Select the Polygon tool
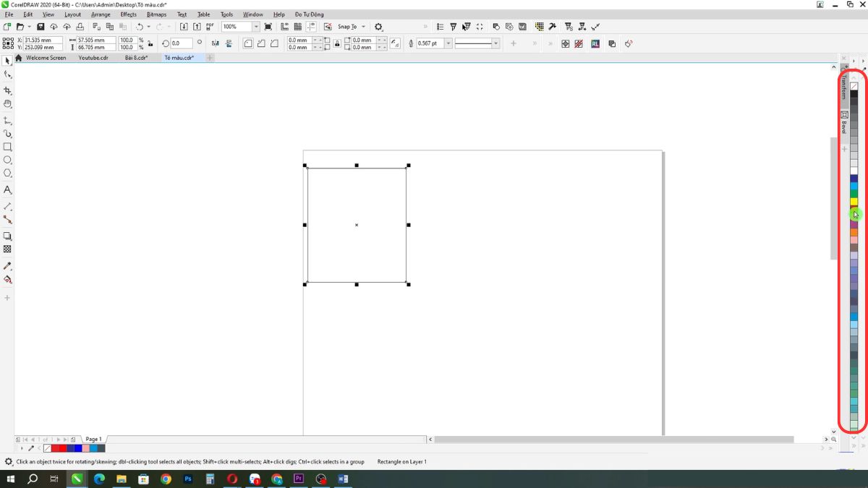The height and width of the screenshot is (488, 868). point(7,173)
